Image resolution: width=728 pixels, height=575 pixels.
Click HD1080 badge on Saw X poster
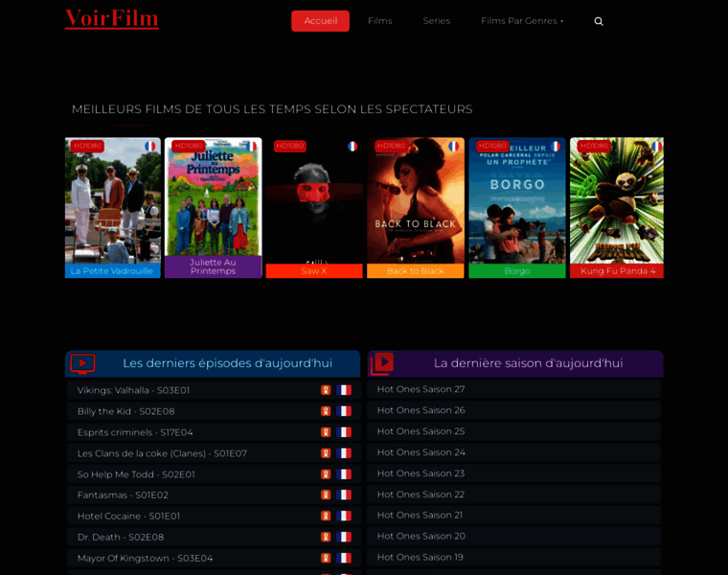289,146
